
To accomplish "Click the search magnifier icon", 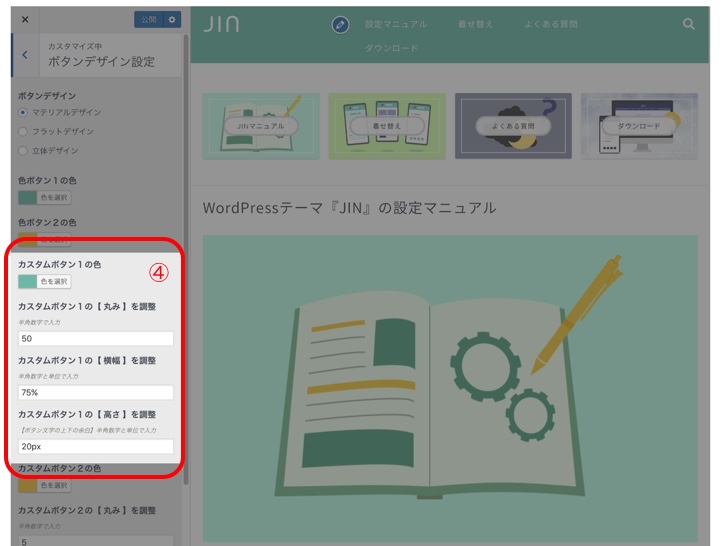I will (x=688, y=24).
